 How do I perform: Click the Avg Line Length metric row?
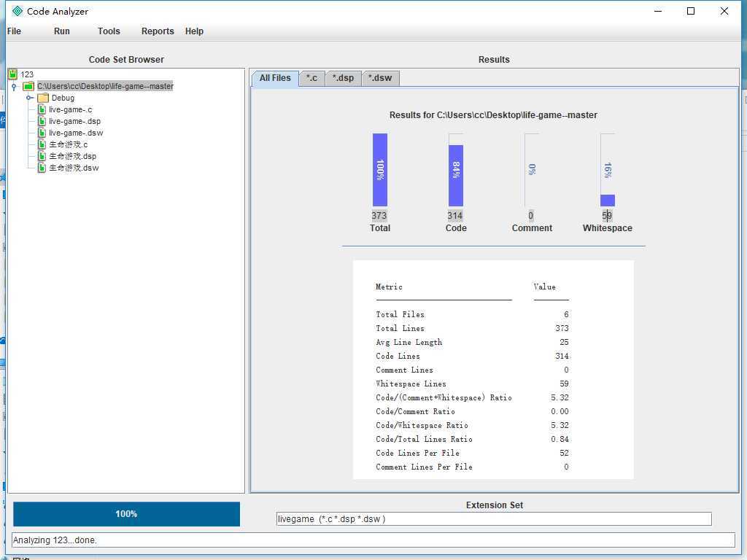pyautogui.click(x=472, y=342)
